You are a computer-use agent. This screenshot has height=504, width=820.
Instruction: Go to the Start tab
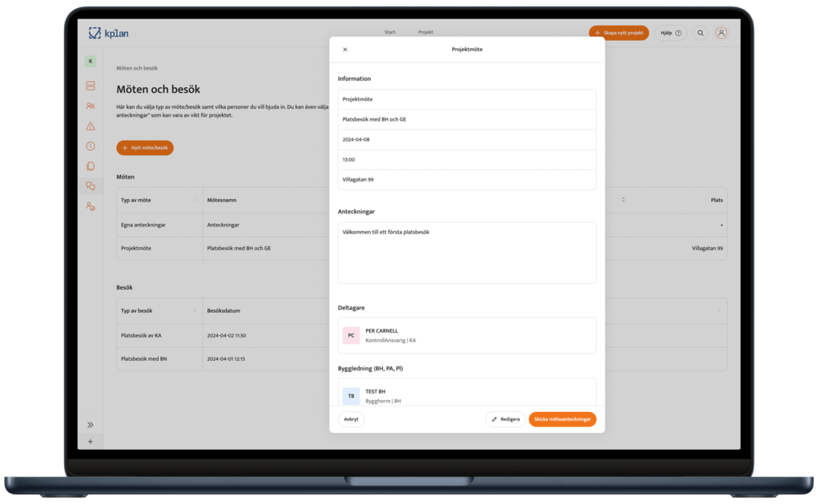click(x=390, y=32)
